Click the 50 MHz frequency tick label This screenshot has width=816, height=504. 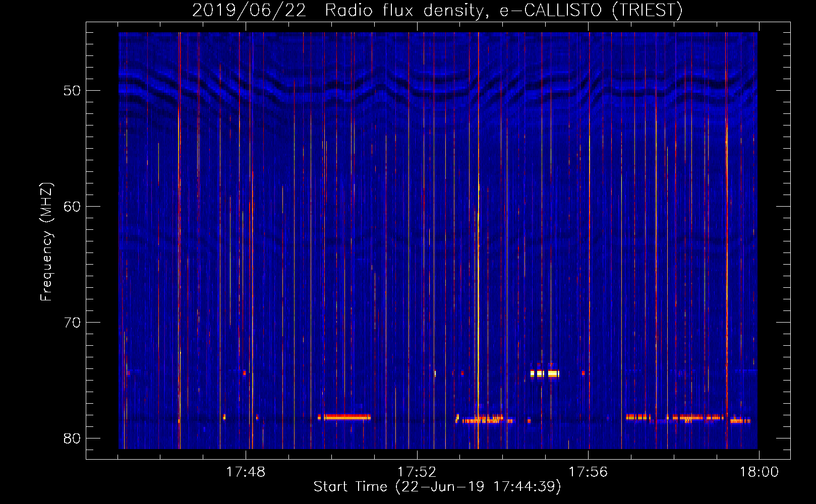click(73, 91)
